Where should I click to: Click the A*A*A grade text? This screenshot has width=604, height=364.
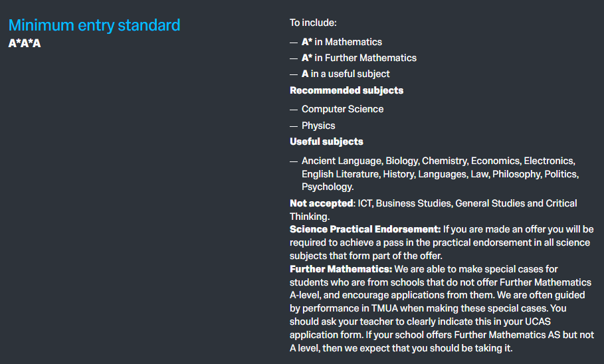[25, 43]
